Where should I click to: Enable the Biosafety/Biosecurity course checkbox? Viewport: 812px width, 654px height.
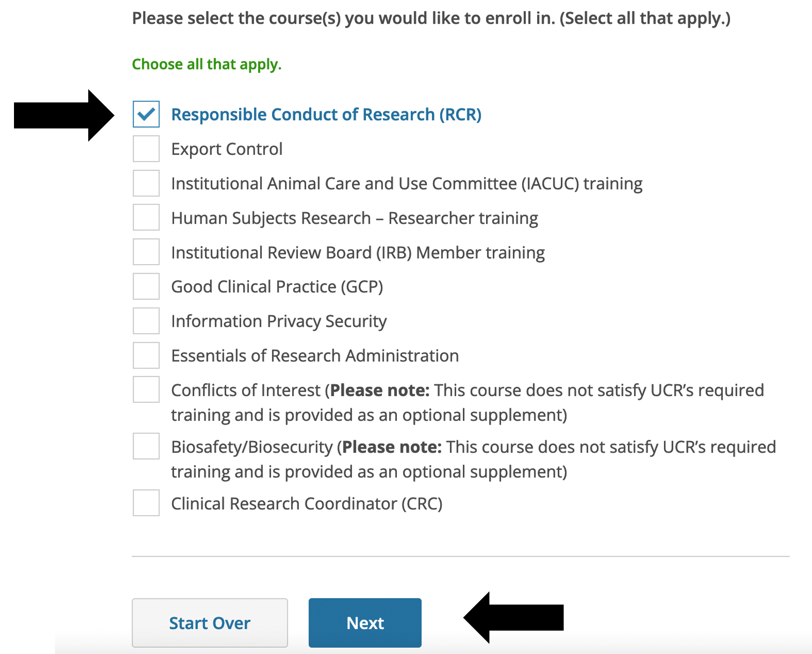[146, 446]
